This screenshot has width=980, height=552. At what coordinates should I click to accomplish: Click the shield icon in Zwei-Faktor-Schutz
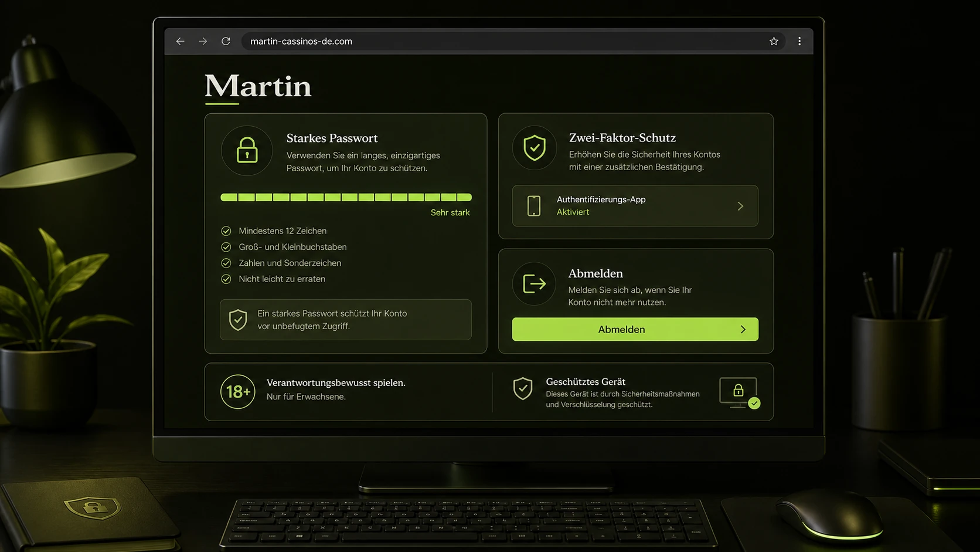tap(535, 148)
